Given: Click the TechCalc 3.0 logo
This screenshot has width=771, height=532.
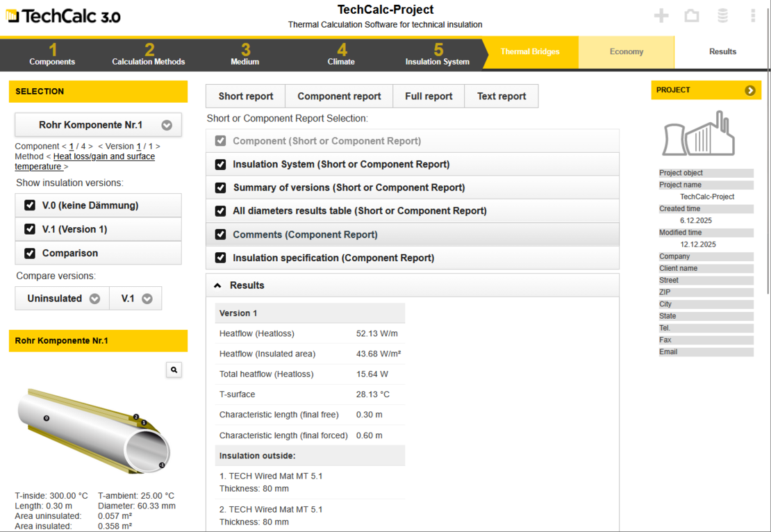Looking at the screenshot, I should coord(63,16).
